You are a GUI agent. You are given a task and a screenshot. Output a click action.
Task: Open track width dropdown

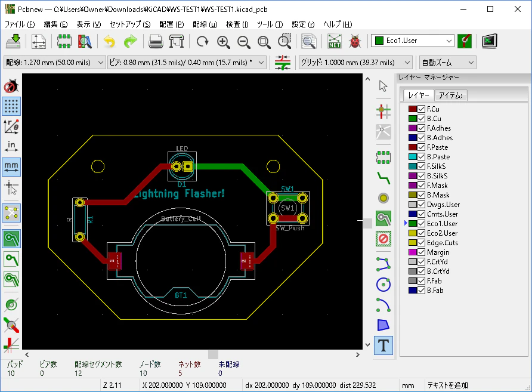coord(54,63)
